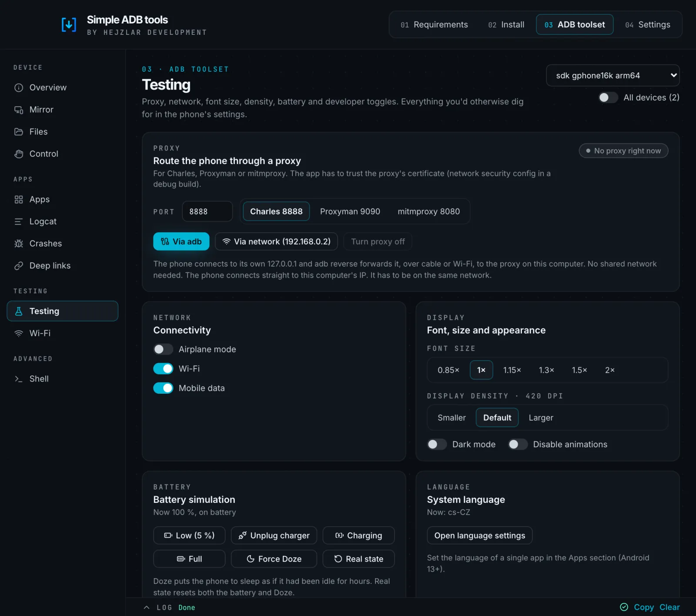Open Mirror via its screen icon
This screenshot has width=696, height=616.
tap(19, 110)
